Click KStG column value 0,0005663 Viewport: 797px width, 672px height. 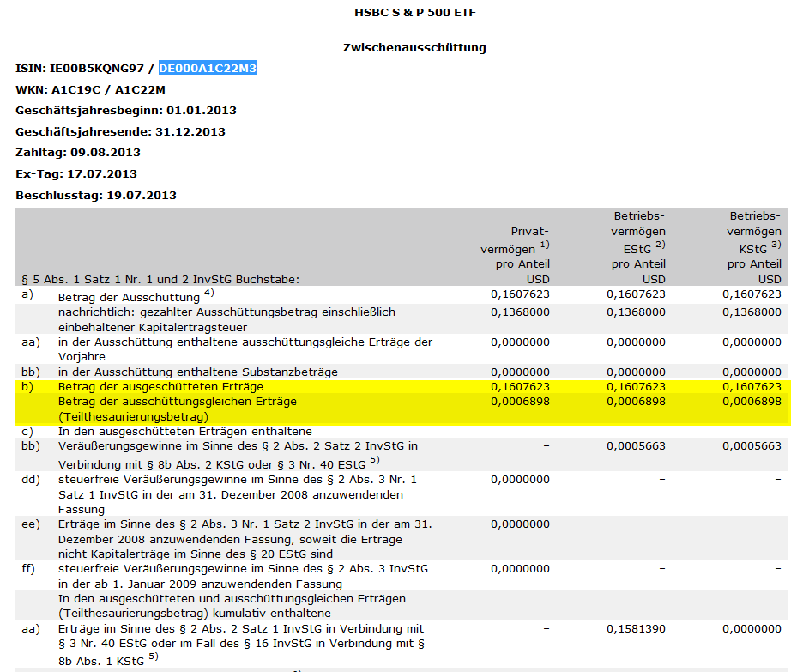[x=752, y=446]
